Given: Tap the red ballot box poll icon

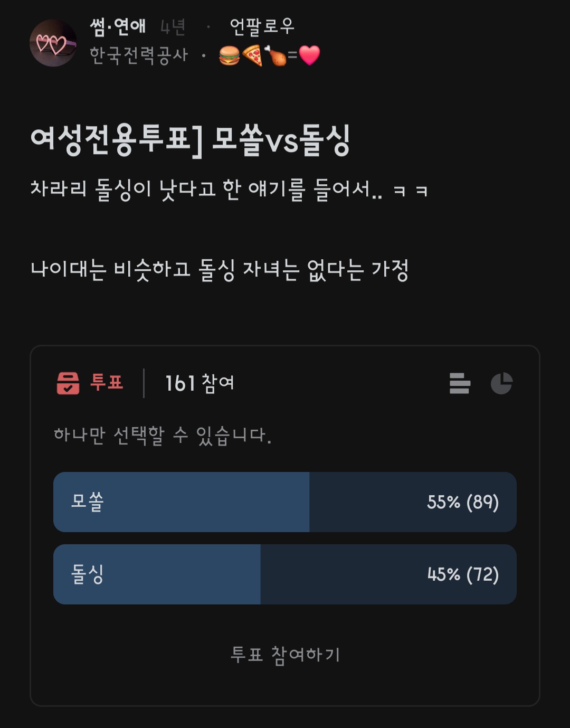Looking at the screenshot, I should (x=68, y=383).
